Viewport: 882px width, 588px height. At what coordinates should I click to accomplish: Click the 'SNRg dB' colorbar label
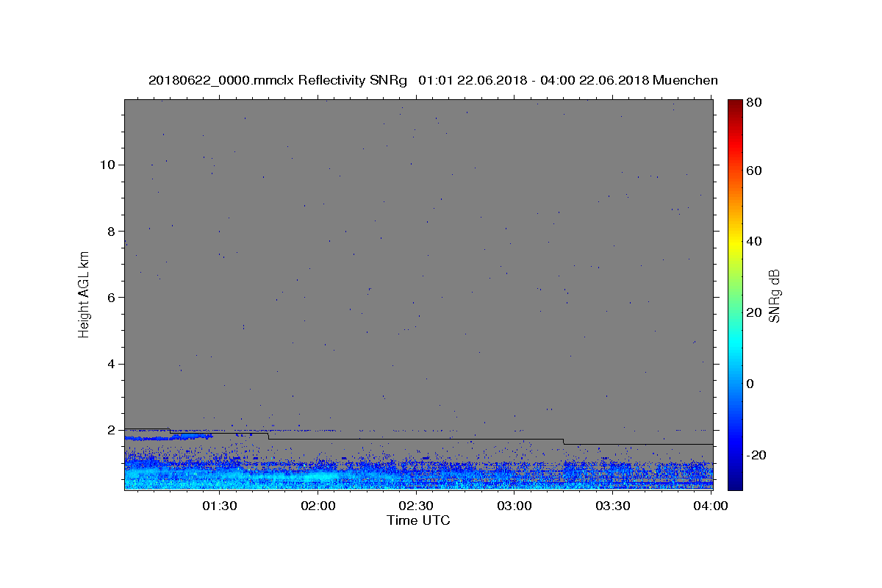pos(774,295)
